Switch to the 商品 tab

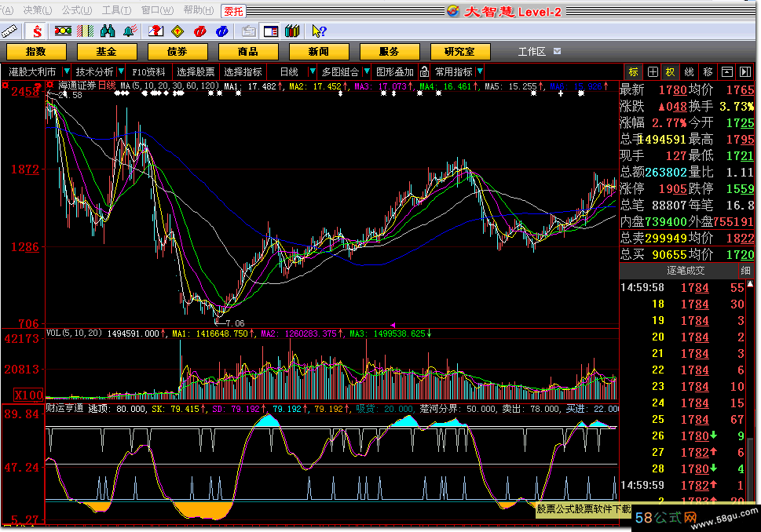(248, 52)
